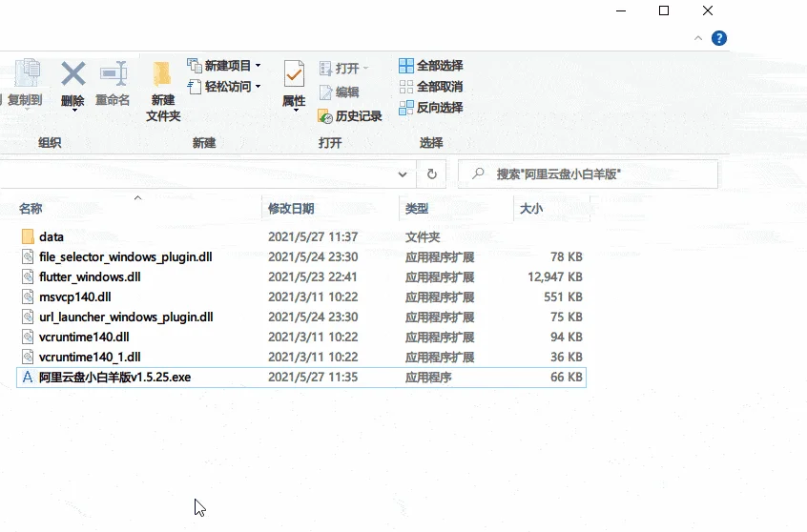Click the 66 KB size cell

point(566,378)
